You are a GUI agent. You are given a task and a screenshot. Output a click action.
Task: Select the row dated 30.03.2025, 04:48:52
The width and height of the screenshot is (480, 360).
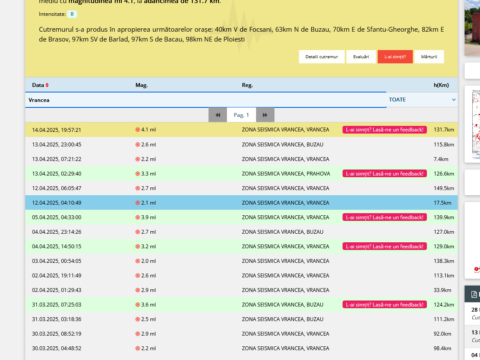(x=241, y=348)
